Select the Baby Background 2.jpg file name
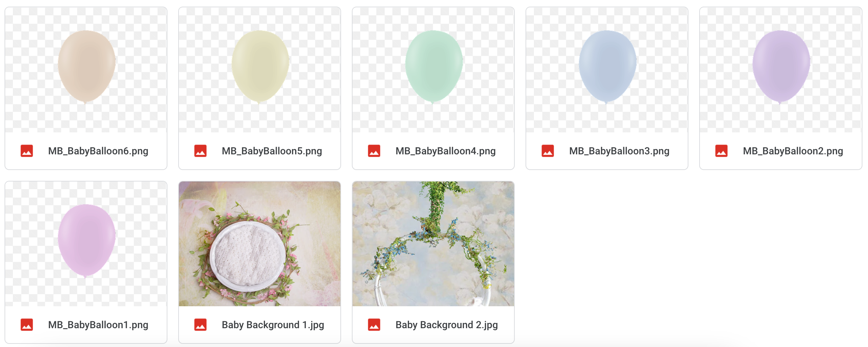The height and width of the screenshot is (347, 868). tap(447, 325)
